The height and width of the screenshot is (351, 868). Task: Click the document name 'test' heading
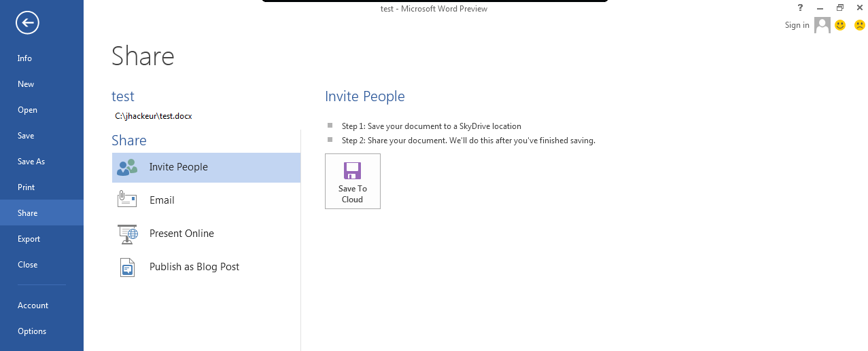click(x=123, y=96)
